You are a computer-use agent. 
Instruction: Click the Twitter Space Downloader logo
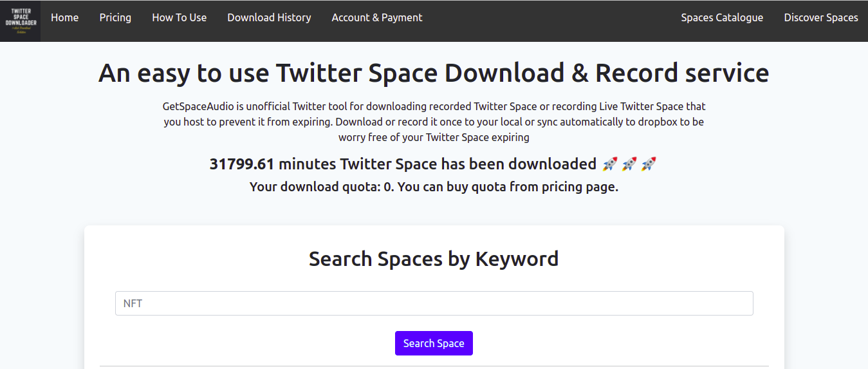click(20, 21)
